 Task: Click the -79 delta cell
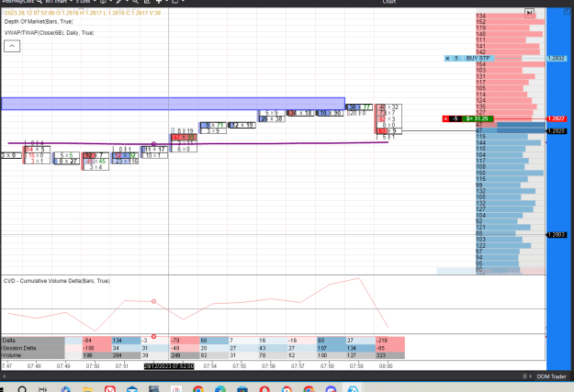[185, 341]
